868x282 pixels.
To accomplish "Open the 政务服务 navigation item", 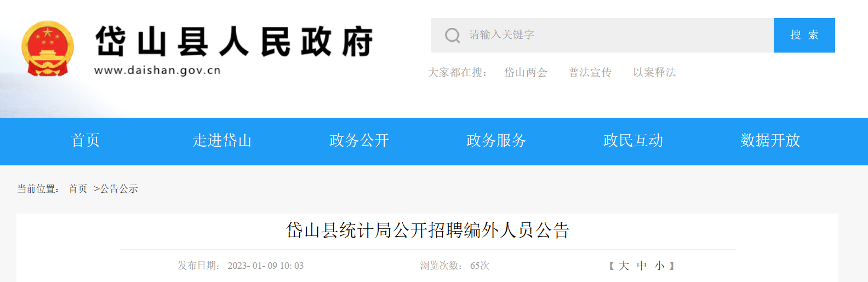I will tap(496, 141).
